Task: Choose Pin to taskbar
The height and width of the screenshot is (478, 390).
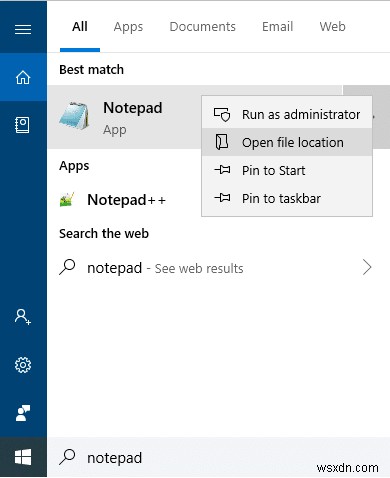Action: (x=287, y=198)
